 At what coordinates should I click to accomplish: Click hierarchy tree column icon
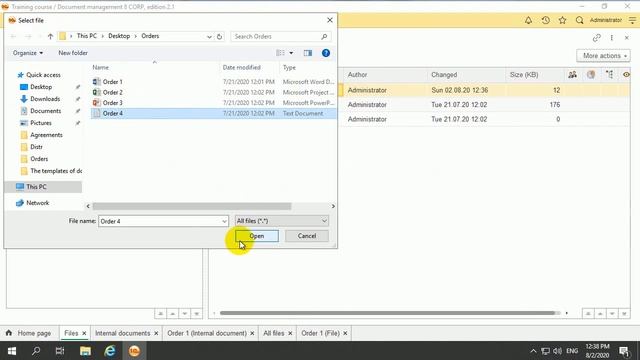(x=609, y=75)
